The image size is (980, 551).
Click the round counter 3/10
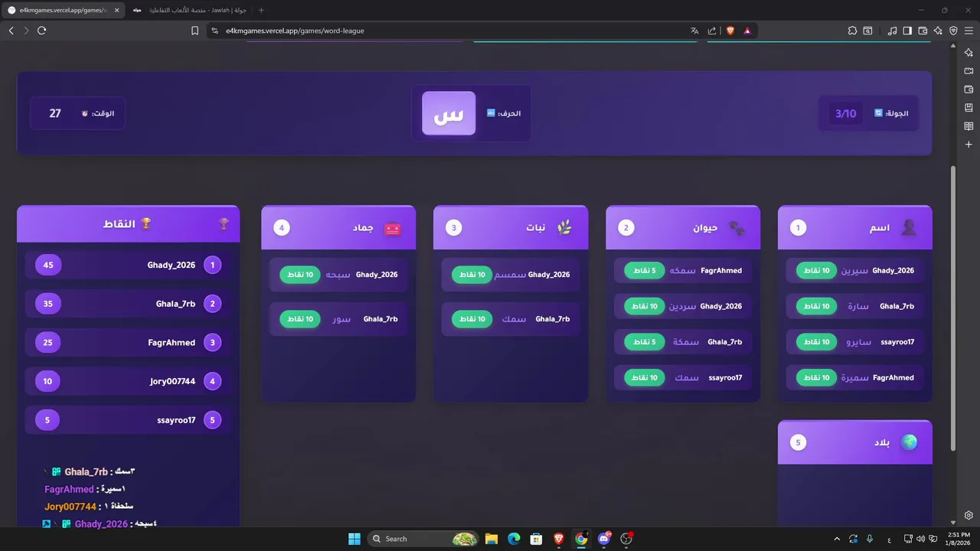(846, 113)
